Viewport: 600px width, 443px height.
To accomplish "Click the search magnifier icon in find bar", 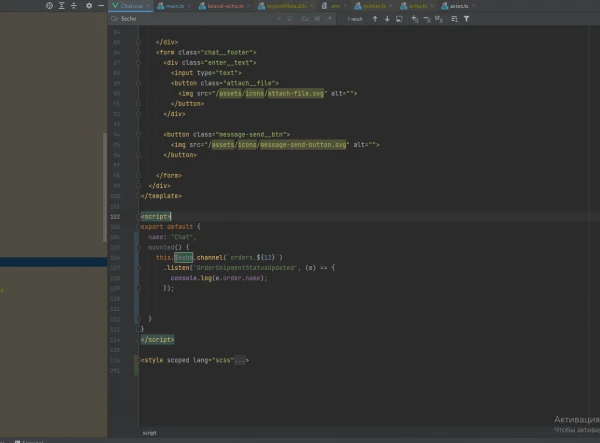I will point(114,18).
